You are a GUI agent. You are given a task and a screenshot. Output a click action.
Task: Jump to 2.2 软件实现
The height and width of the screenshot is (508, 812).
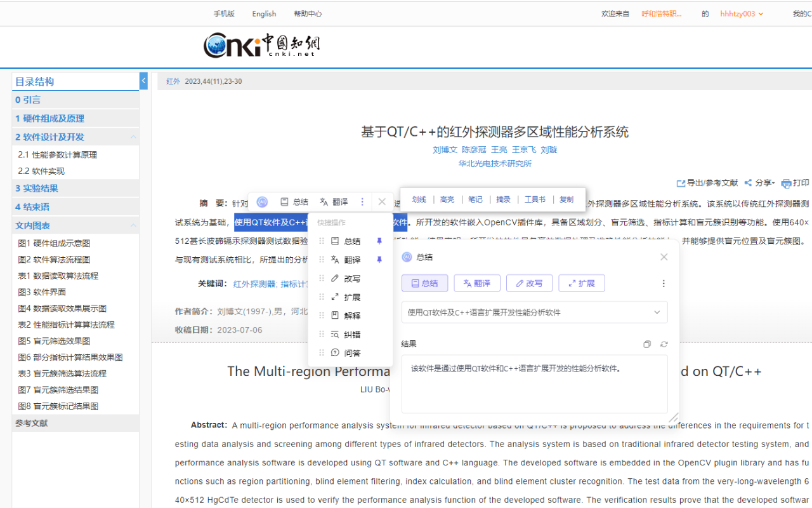[x=41, y=171]
